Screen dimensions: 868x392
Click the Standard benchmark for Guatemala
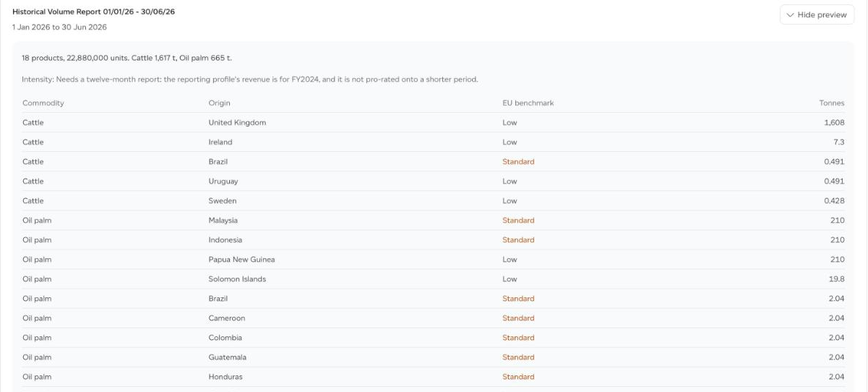(x=519, y=357)
